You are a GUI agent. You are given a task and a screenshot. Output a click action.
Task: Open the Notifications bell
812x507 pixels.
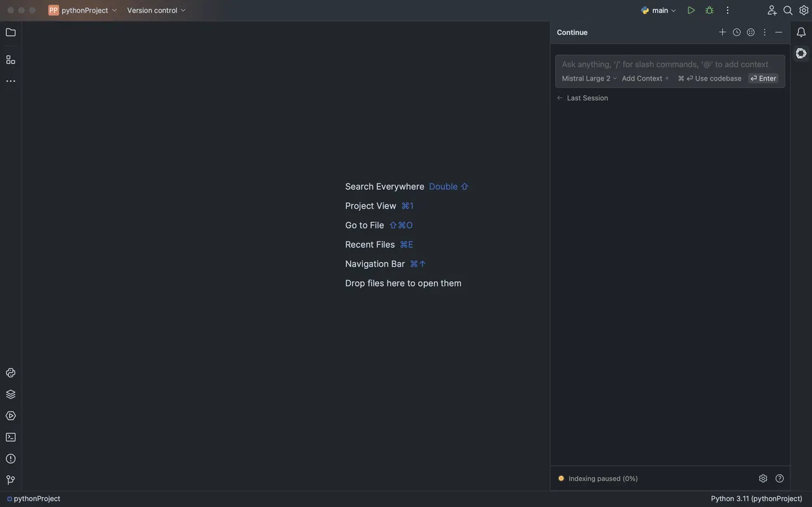[x=801, y=32]
